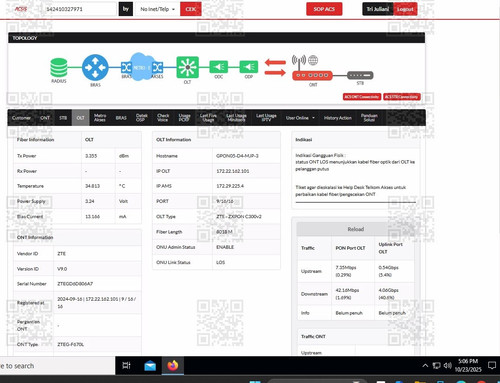
Task: Click the Temperature value 34.813
Action: pos(92,186)
